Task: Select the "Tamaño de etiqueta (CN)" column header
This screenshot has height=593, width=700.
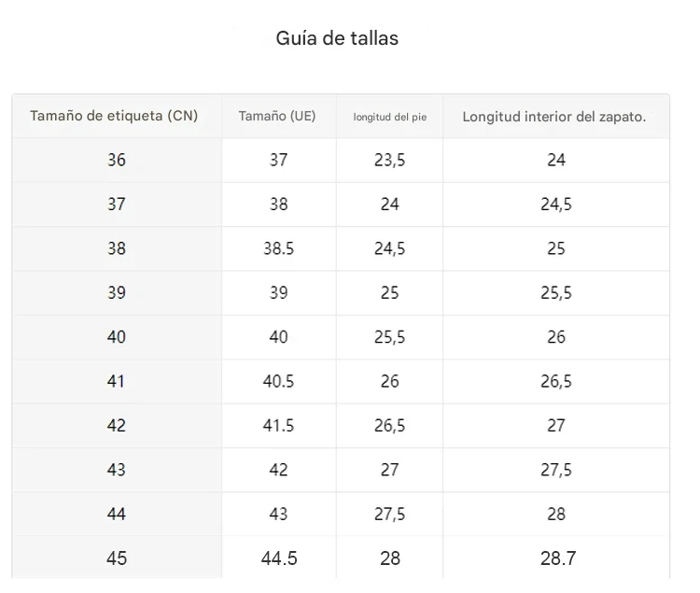Action: (114, 117)
